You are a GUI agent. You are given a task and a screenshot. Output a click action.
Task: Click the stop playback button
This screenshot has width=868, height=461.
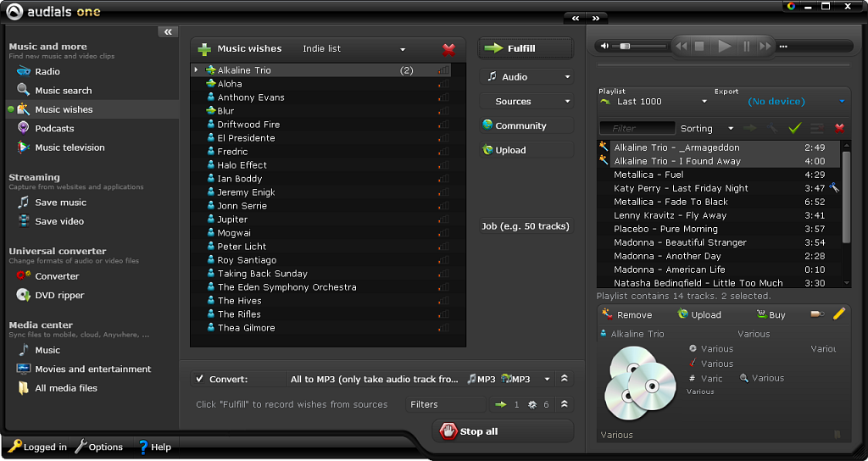click(699, 47)
